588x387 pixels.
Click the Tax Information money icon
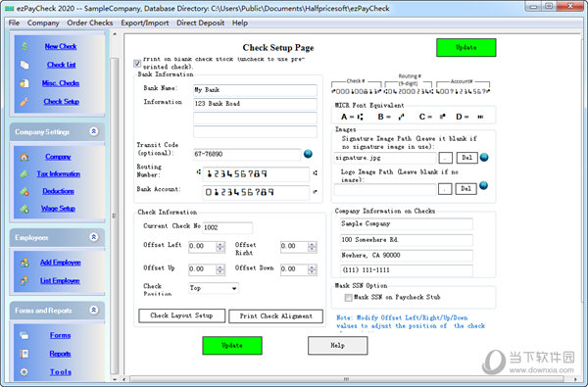click(x=24, y=174)
